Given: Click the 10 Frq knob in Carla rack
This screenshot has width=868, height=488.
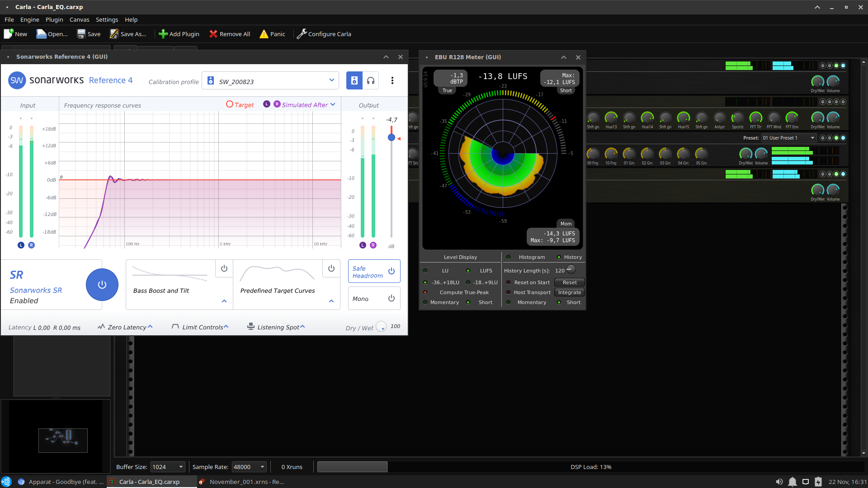Looking at the screenshot, I should [611, 154].
